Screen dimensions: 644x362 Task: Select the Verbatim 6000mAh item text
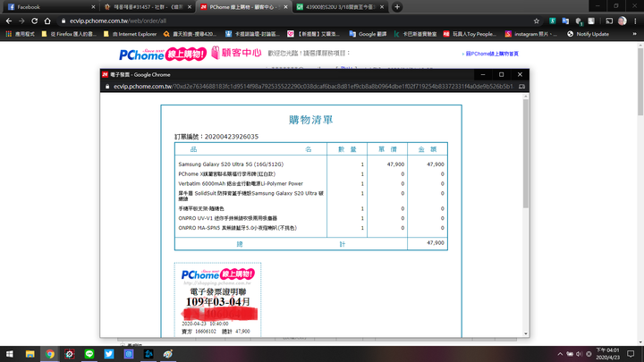241,183
